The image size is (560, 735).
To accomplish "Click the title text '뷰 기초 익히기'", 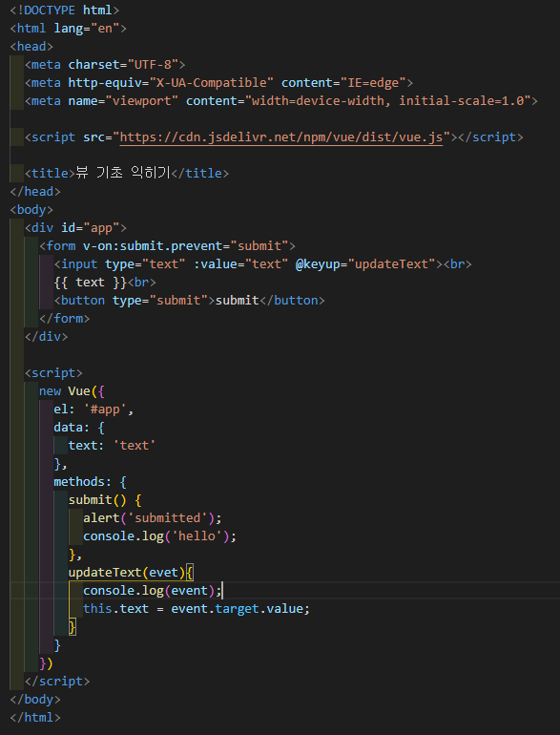I will [x=123, y=173].
